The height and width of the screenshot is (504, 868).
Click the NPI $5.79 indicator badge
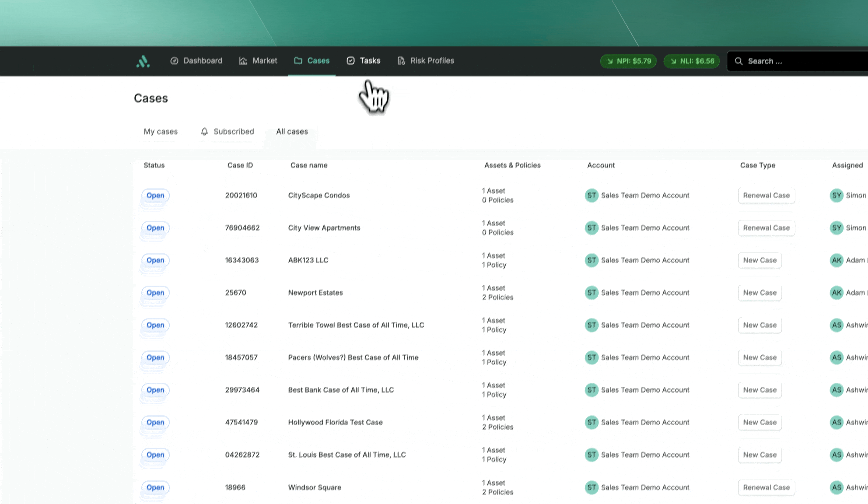[628, 61]
